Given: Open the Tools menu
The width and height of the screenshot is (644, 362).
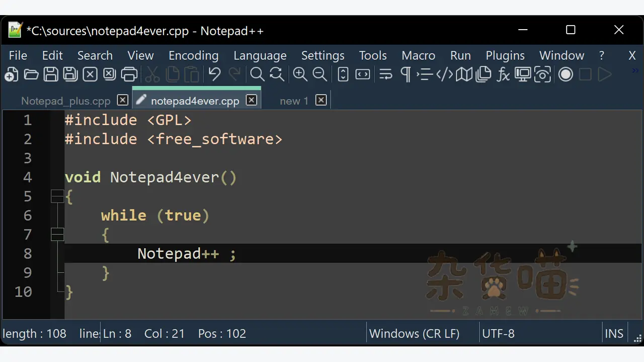Looking at the screenshot, I should (373, 55).
